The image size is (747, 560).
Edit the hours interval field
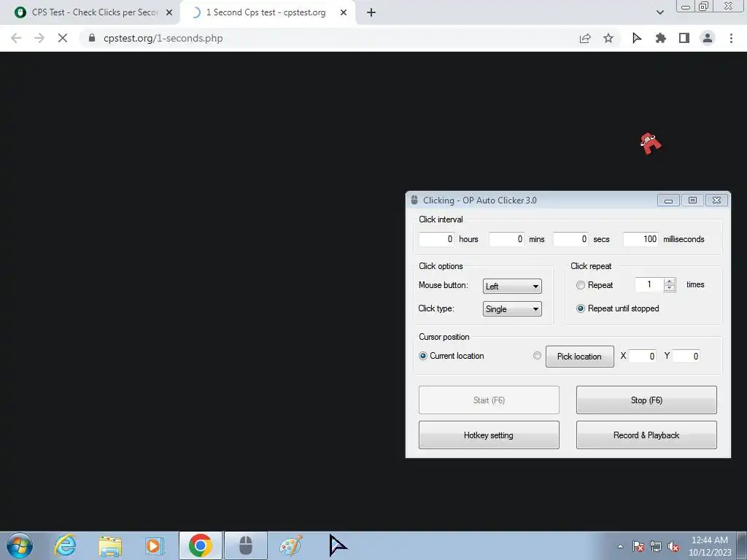pos(436,239)
